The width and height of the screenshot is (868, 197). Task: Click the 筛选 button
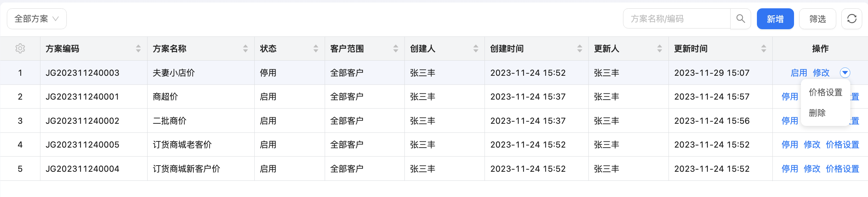click(x=817, y=19)
